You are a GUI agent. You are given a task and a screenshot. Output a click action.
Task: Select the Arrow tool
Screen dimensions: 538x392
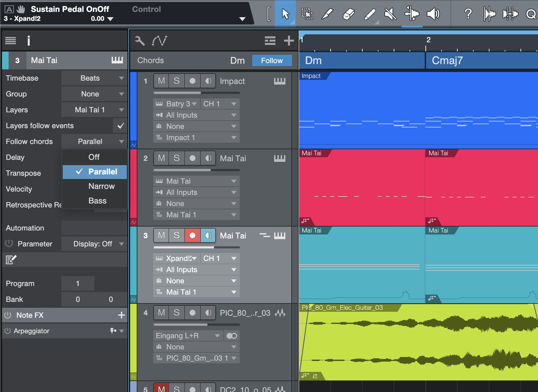[x=285, y=14]
